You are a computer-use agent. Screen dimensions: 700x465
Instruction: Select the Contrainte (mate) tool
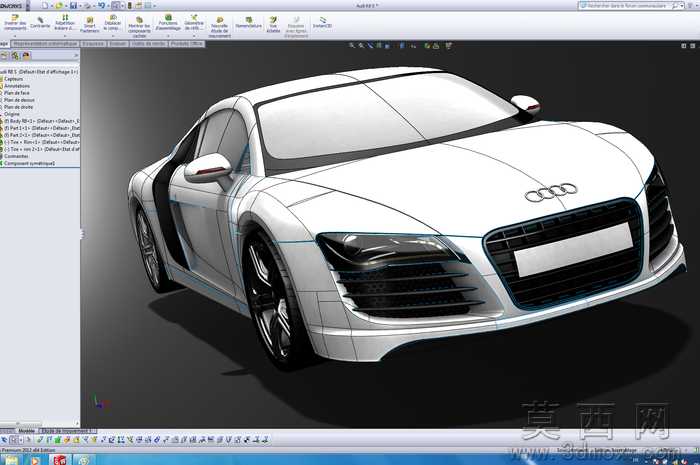tap(40, 23)
